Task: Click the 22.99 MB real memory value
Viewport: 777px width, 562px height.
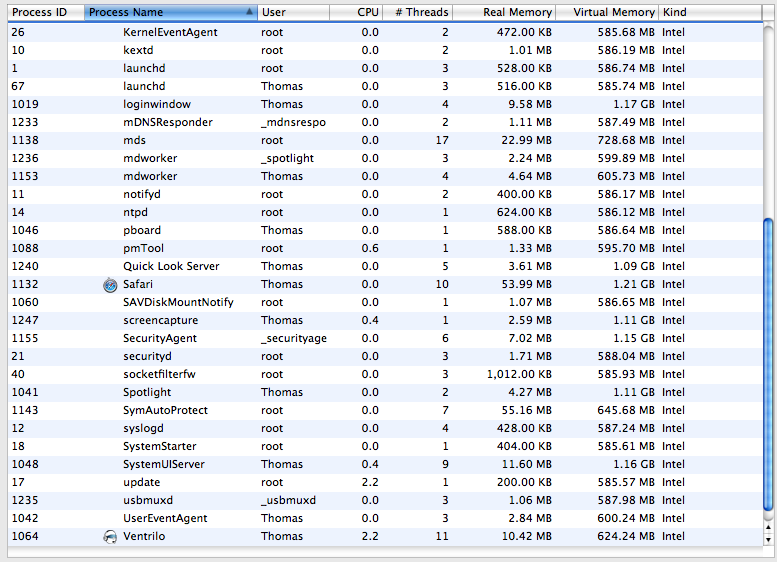Action: pyautogui.click(x=526, y=140)
